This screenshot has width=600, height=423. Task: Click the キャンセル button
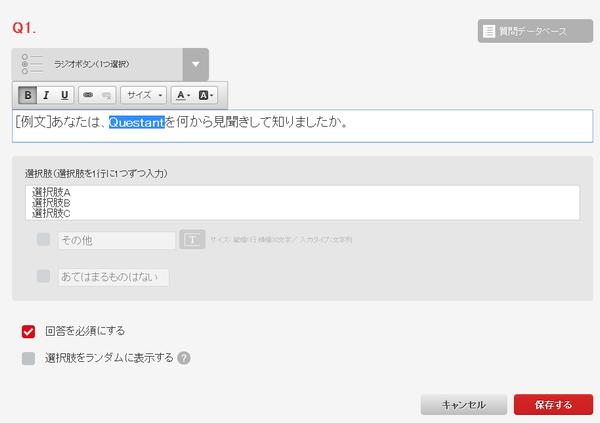coord(463,405)
